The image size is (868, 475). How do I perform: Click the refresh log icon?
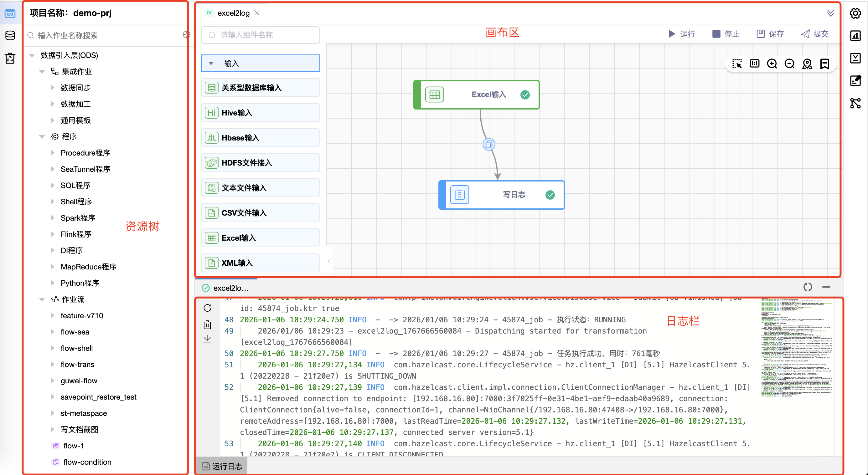pyautogui.click(x=207, y=308)
